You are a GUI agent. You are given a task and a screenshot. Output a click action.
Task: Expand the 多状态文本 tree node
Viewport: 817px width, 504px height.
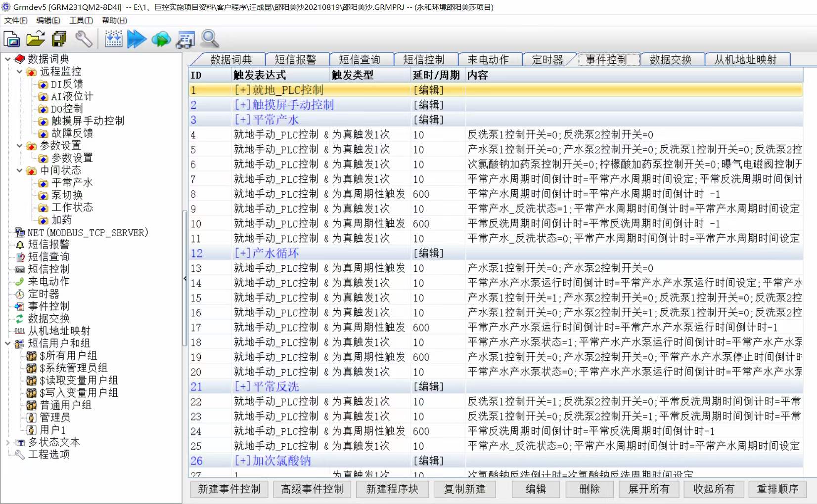7,442
